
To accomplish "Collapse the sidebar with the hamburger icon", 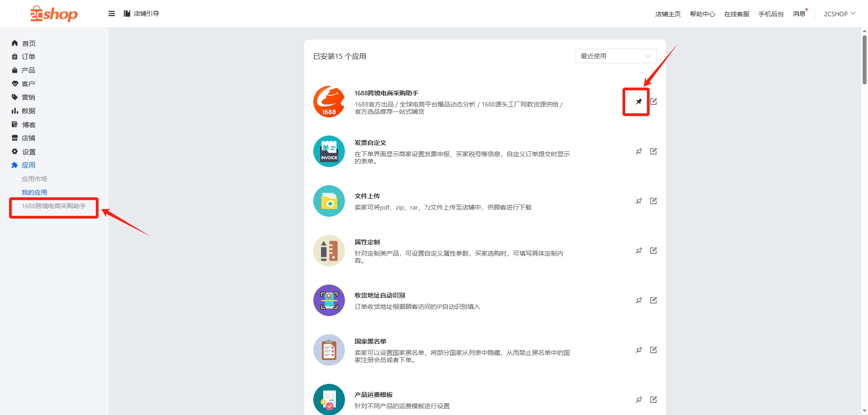I will (112, 14).
